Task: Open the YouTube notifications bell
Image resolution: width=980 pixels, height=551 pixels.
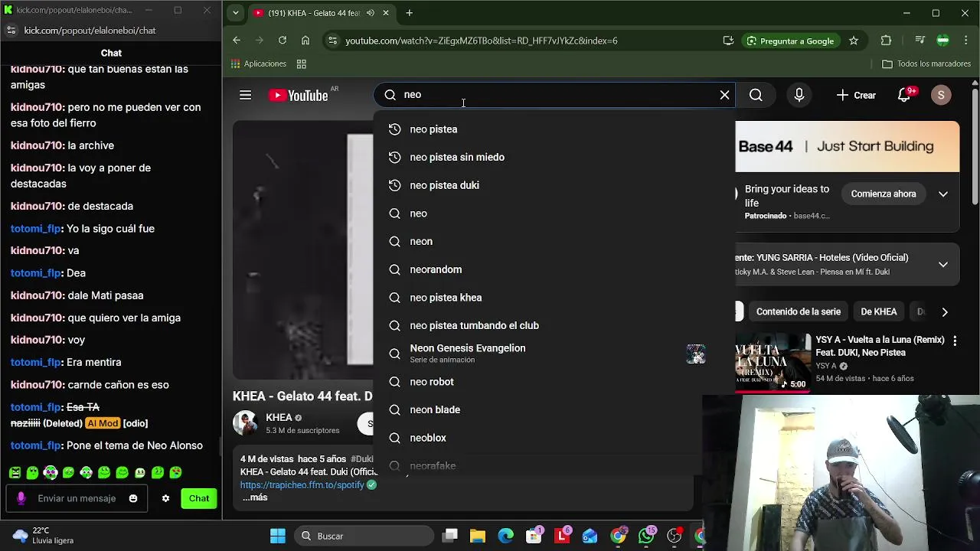Action: [x=905, y=95]
